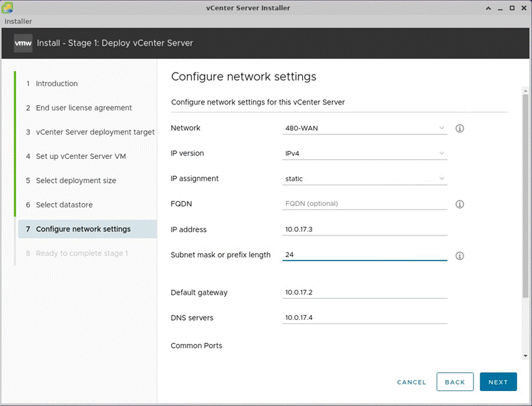Click the Default gateway label

(x=199, y=293)
